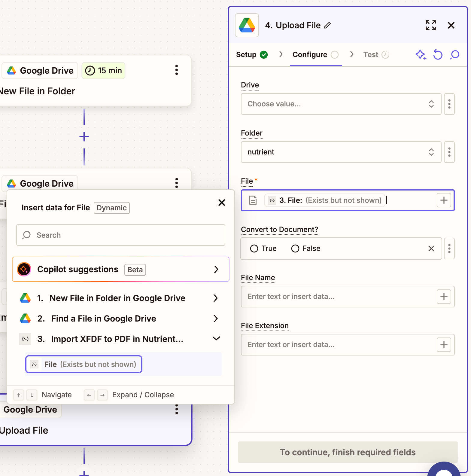Click the 15 min polling interval badge

(104, 71)
